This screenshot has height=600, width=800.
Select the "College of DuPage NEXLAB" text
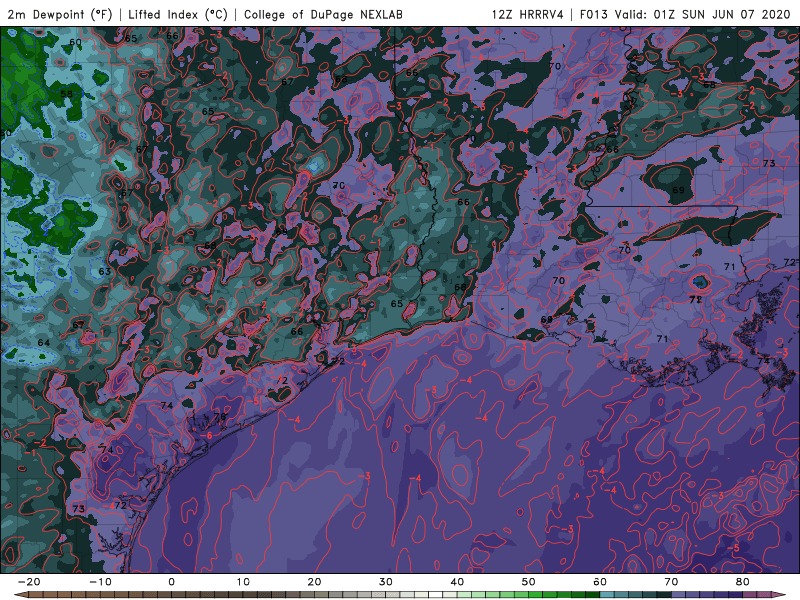click(323, 14)
